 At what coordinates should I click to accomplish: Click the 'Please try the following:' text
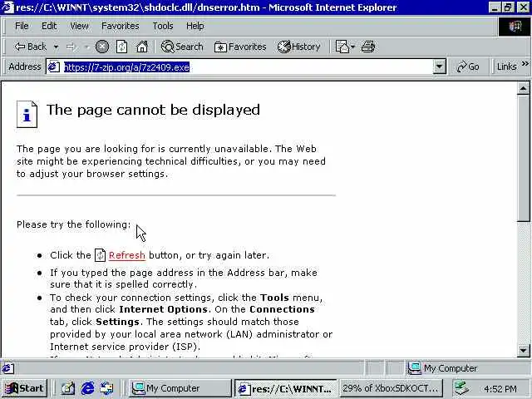click(74, 224)
